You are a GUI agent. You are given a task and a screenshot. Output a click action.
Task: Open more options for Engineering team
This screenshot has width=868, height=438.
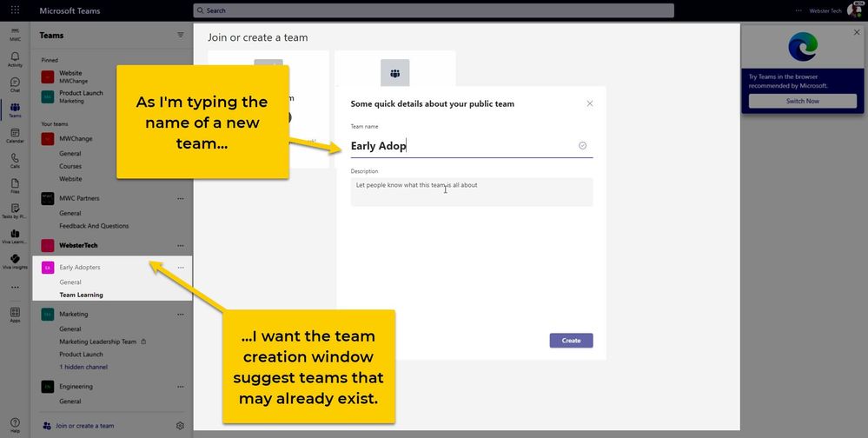(x=181, y=387)
